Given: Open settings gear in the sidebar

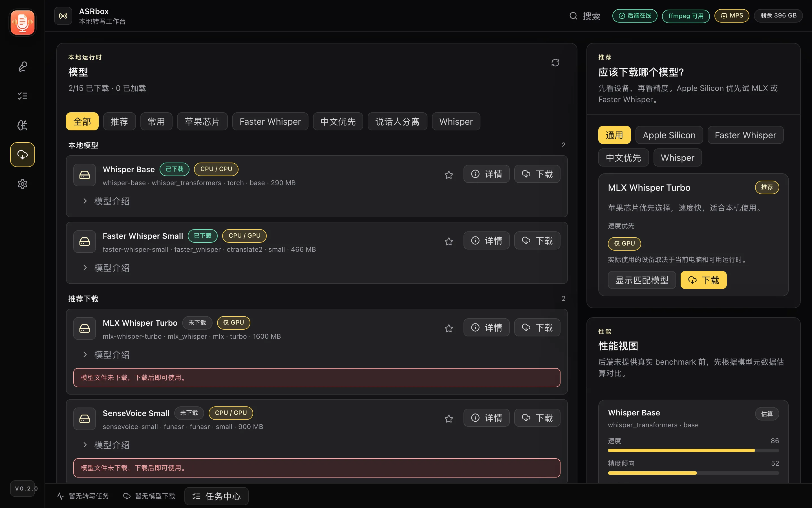Looking at the screenshot, I should [23, 184].
